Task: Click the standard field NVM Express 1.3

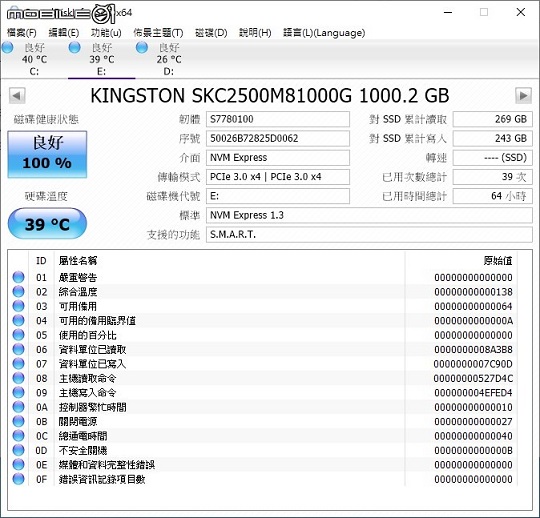Action: (x=369, y=216)
